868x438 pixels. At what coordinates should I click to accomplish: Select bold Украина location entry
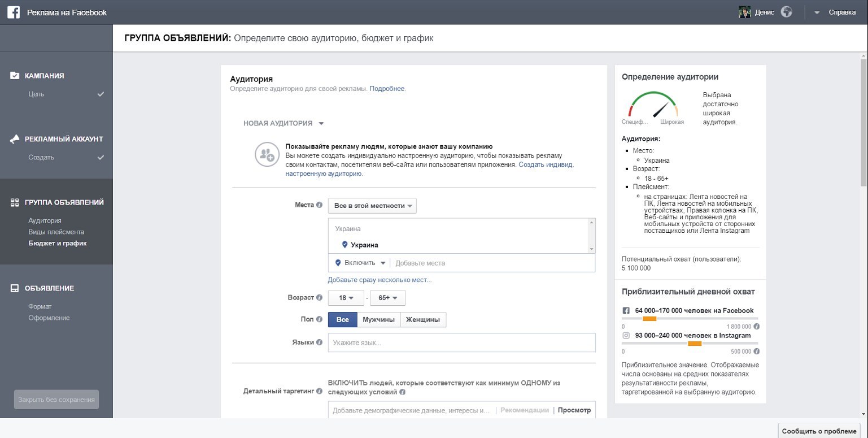pyautogui.click(x=364, y=245)
